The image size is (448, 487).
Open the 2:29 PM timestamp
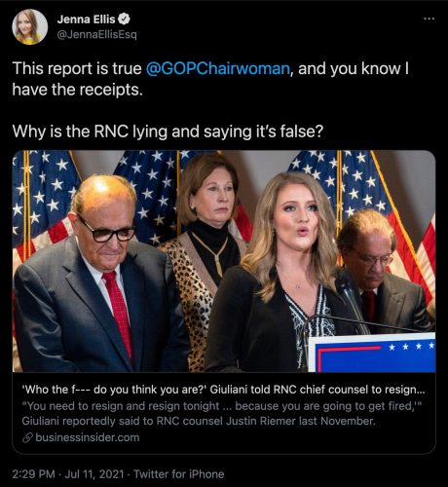(x=33, y=474)
